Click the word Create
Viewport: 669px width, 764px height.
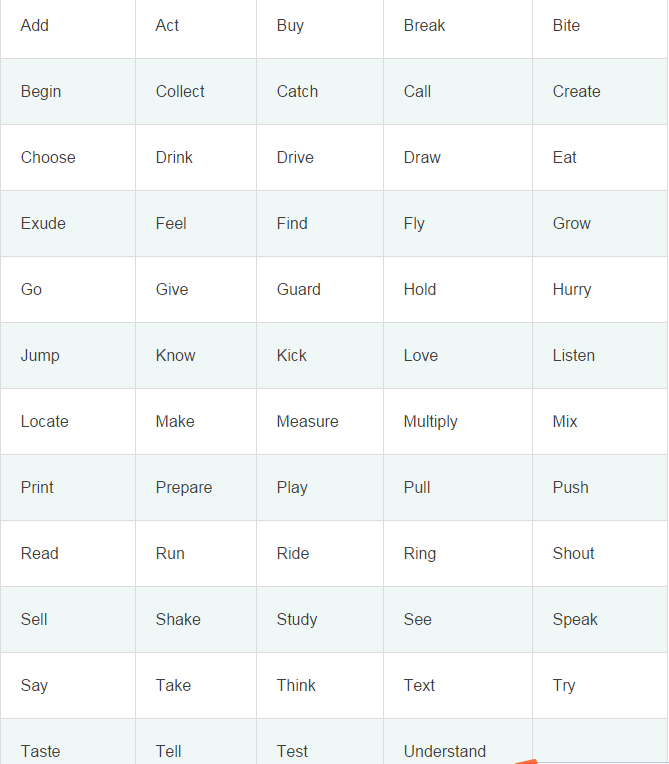click(576, 92)
